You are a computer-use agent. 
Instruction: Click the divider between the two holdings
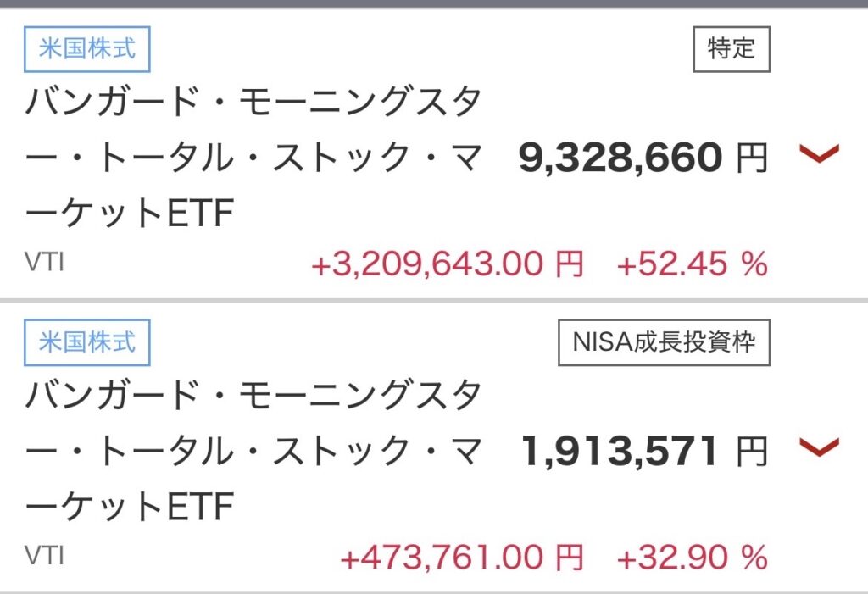(434, 301)
